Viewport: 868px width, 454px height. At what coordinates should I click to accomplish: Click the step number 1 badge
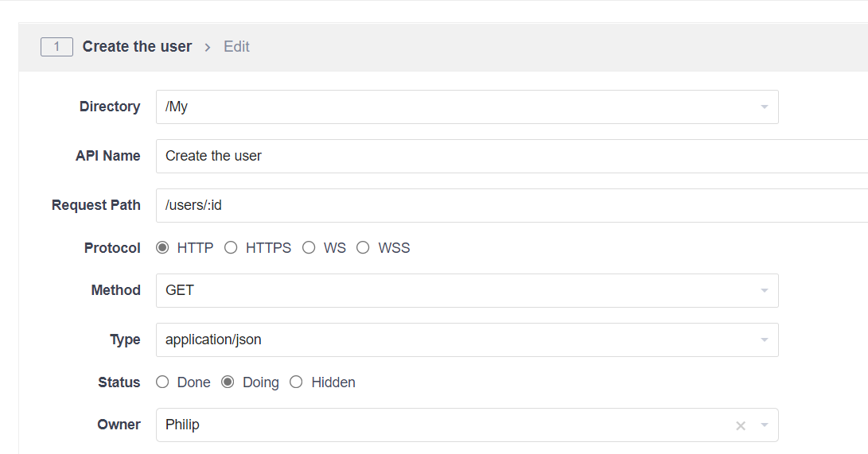click(56, 47)
